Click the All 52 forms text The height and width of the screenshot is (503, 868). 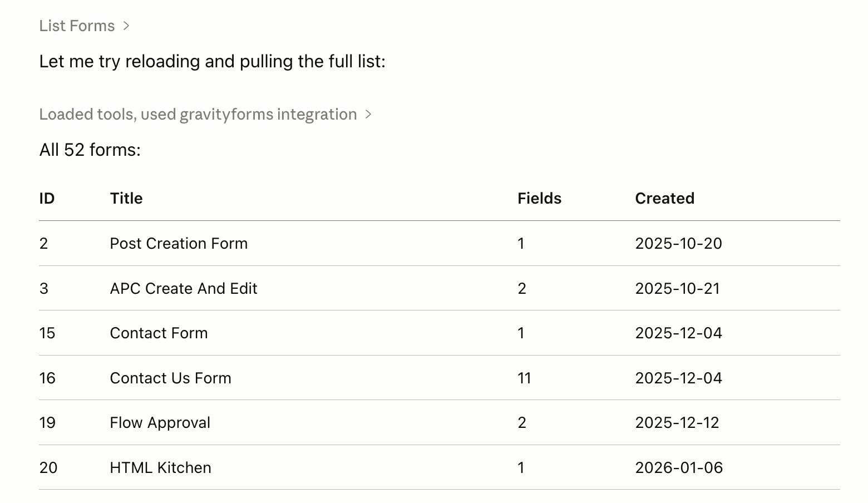click(x=90, y=150)
